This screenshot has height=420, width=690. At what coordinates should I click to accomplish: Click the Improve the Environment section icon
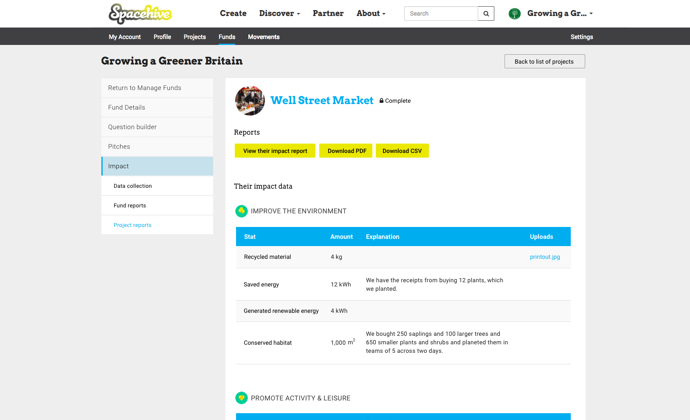coord(241,211)
